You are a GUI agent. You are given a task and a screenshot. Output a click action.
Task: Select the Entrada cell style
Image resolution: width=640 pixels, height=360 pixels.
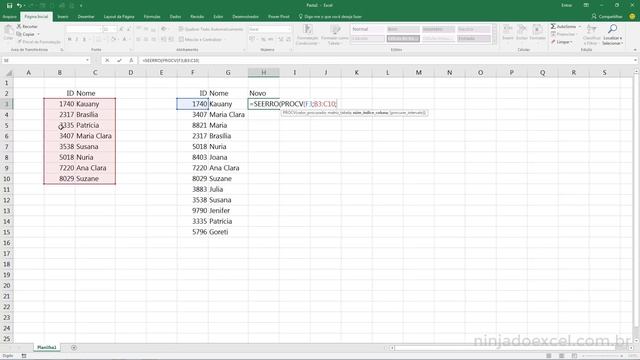pos(473,38)
